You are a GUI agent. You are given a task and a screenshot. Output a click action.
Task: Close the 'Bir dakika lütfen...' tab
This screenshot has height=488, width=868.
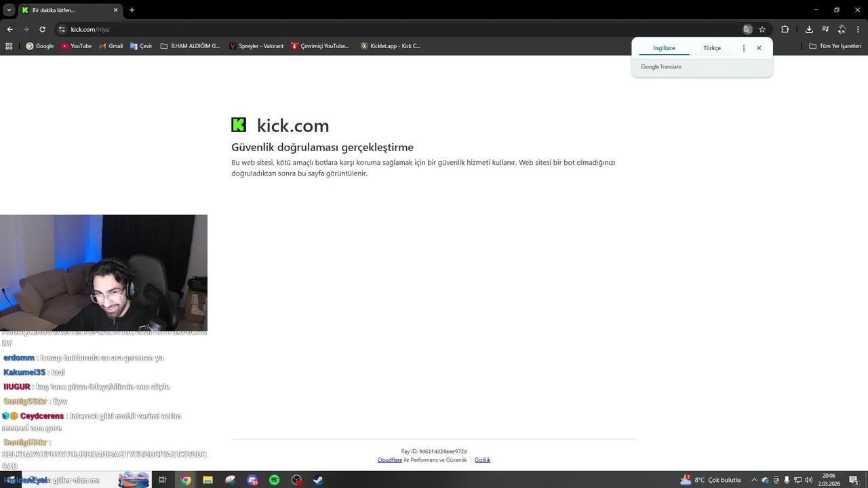[x=116, y=10]
